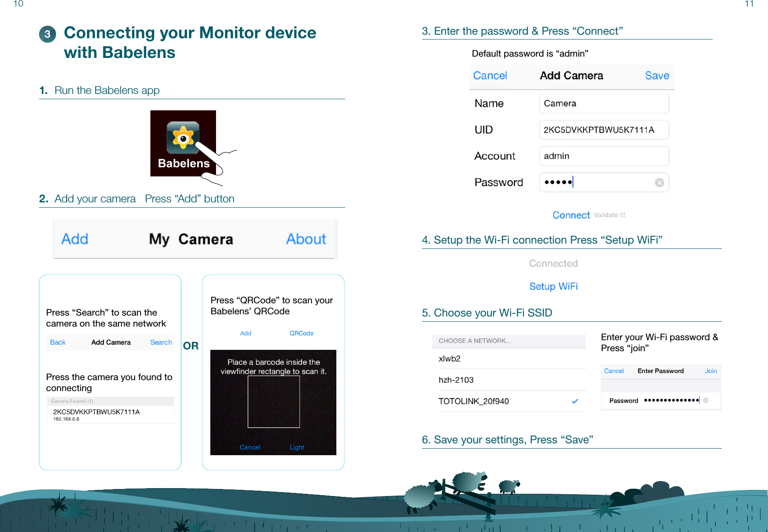768x532 pixels.
Task: Select found camera 2KC5DVKKPTBWU5K7111A
Action: click(110, 415)
